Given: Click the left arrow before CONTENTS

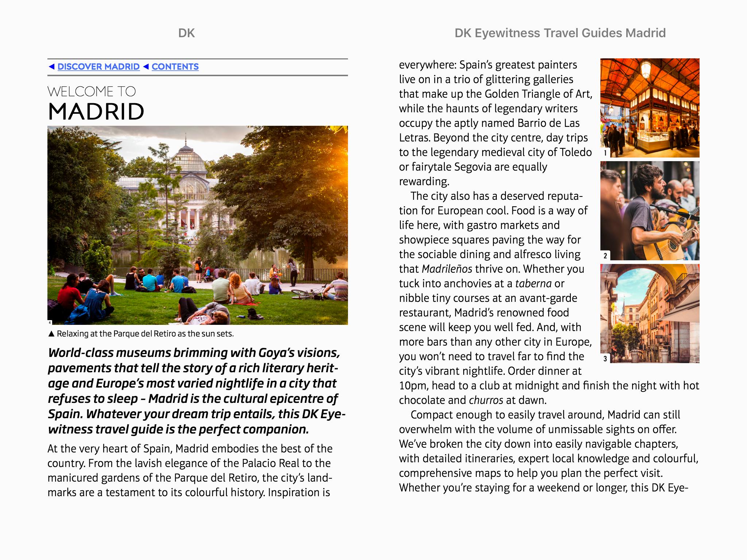Looking at the screenshot, I should (x=146, y=67).
